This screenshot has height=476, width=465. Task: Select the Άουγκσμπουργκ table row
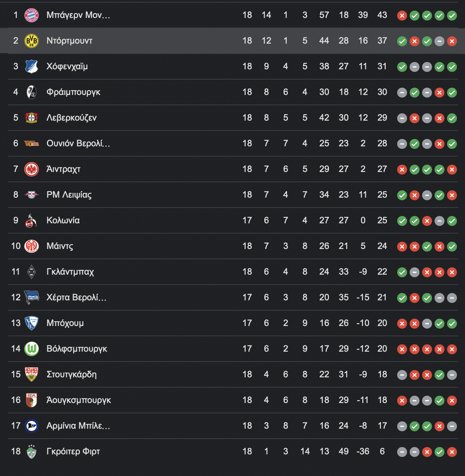click(x=232, y=400)
